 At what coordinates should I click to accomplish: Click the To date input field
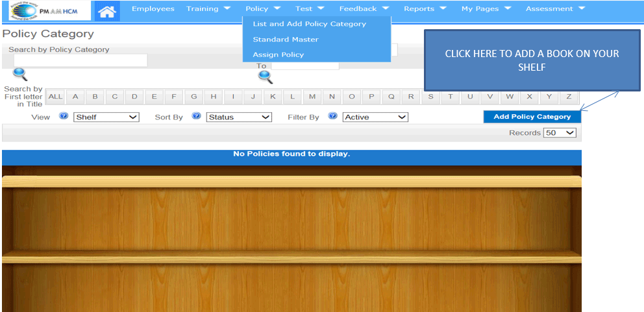(304, 66)
